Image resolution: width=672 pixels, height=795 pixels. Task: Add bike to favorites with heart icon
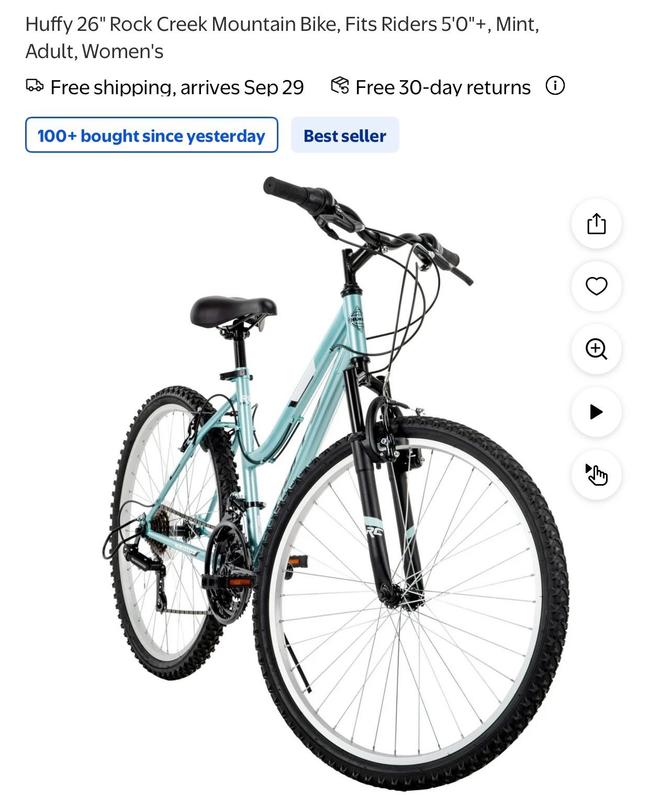596,286
